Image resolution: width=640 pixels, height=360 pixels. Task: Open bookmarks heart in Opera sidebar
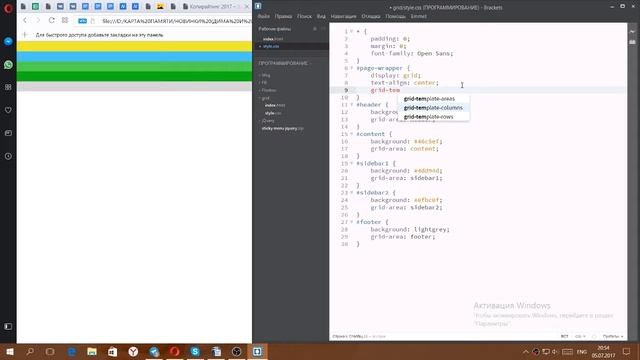(x=8, y=110)
